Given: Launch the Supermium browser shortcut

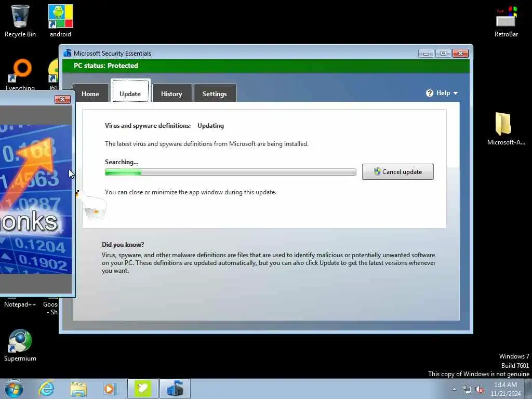Looking at the screenshot, I should tap(20, 345).
